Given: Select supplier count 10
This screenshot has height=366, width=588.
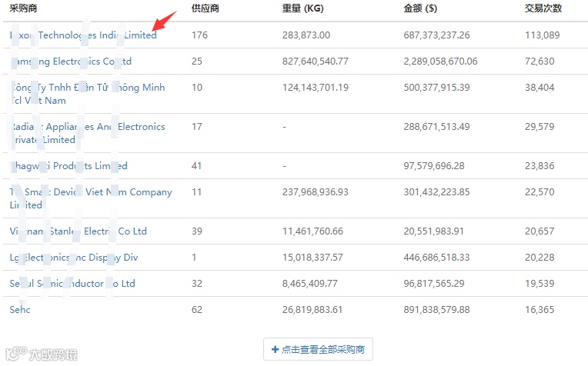Looking at the screenshot, I should 197,88.
